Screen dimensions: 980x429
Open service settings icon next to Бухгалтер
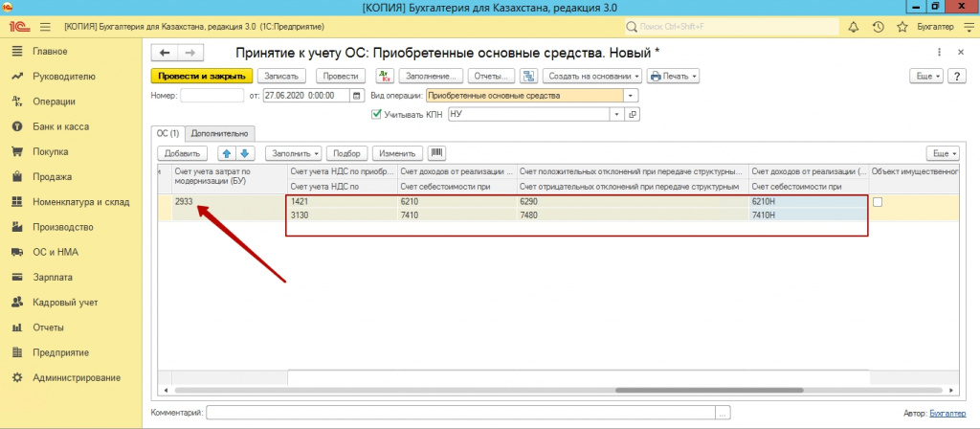click(x=969, y=27)
